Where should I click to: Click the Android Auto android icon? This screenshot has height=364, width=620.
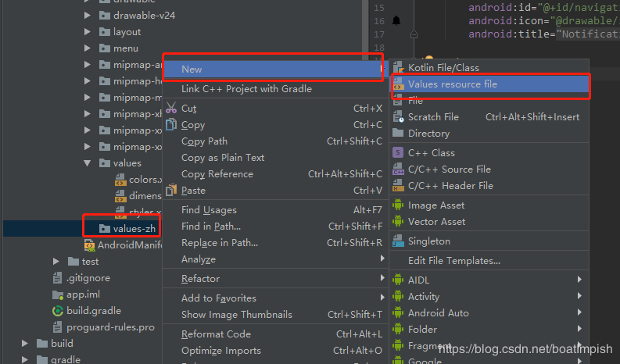398,312
